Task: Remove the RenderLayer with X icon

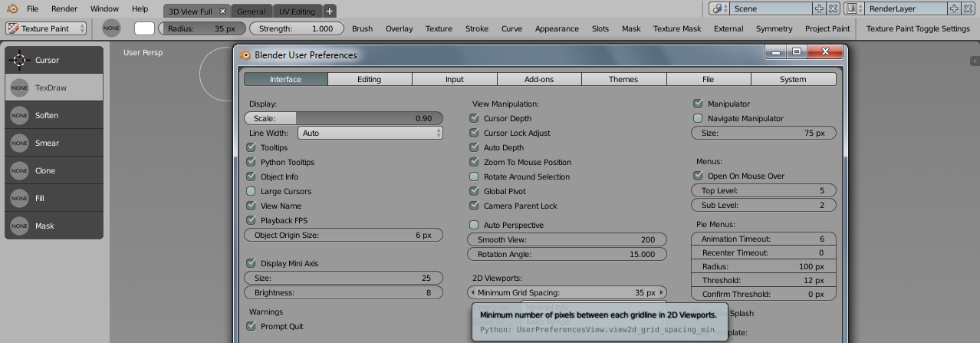Action: (968, 9)
